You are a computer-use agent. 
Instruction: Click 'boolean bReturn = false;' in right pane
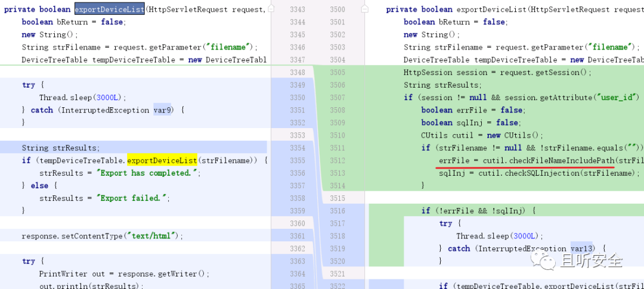[x=456, y=22]
